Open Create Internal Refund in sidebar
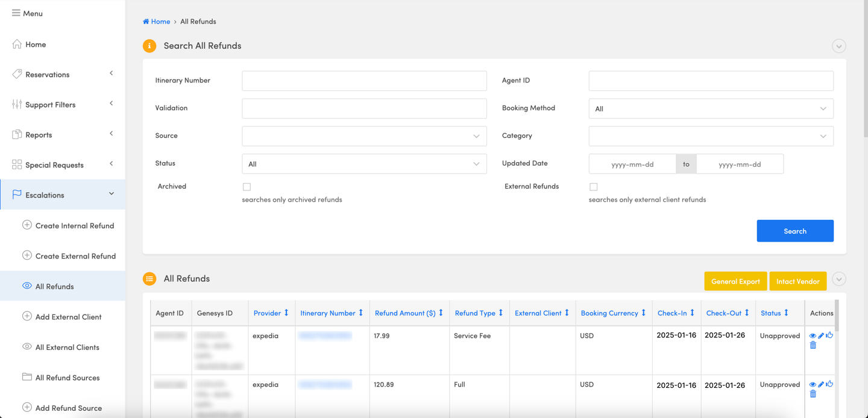868x418 pixels. pyautogui.click(x=74, y=226)
